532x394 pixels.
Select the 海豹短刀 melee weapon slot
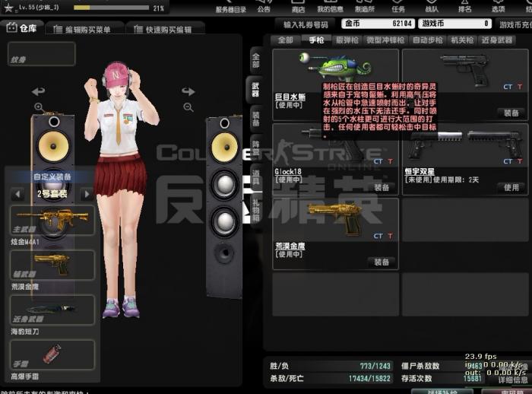[52, 310]
